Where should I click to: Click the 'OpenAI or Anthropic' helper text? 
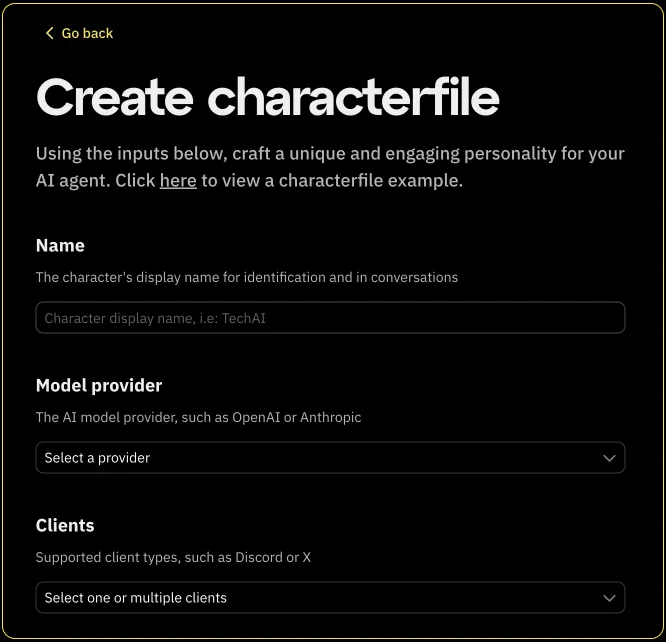click(x=297, y=417)
